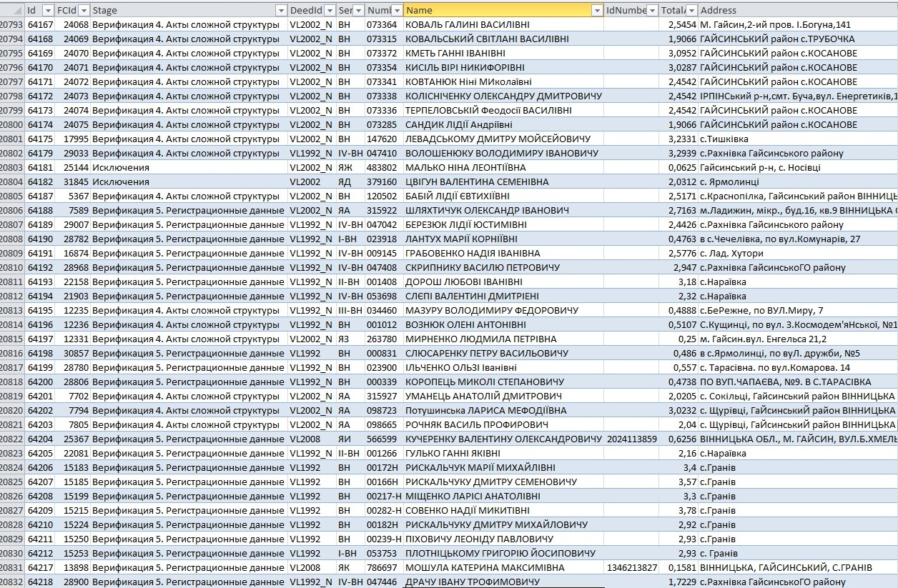Open the TotalA column filter dropdown arrow
The width and height of the screenshot is (898, 588).
coord(691,11)
